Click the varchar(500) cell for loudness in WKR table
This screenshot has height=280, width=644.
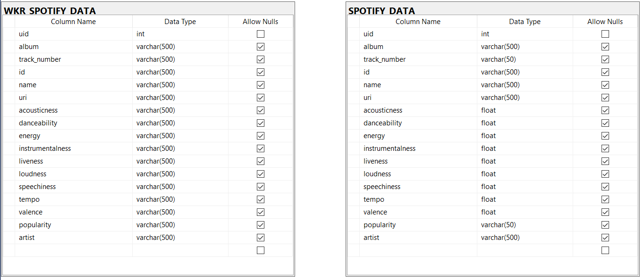pos(180,173)
